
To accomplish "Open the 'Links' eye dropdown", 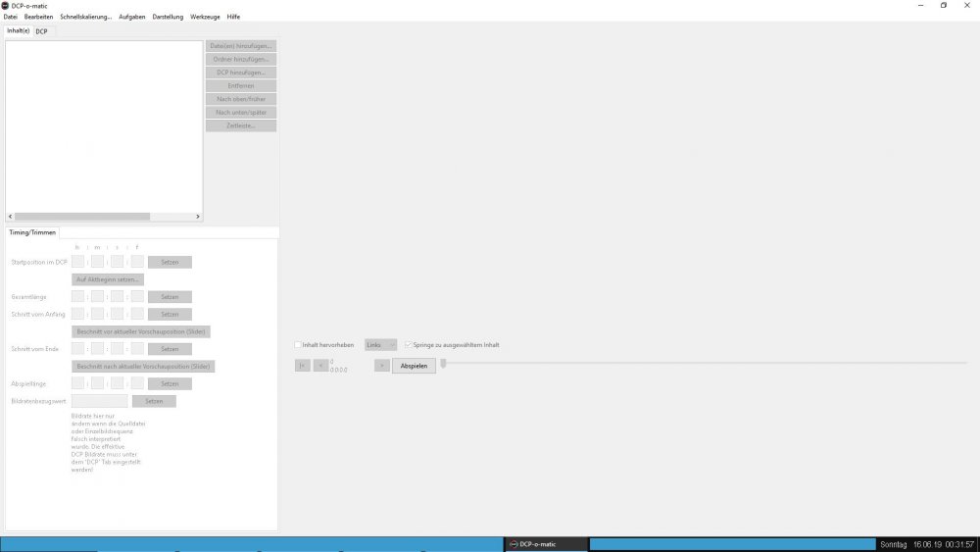I will (x=380, y=345).
